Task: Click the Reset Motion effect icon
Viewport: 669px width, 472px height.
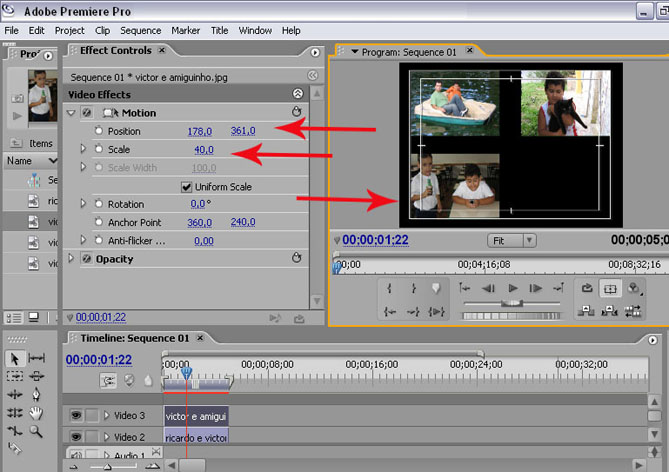Action: coord(296,113)
